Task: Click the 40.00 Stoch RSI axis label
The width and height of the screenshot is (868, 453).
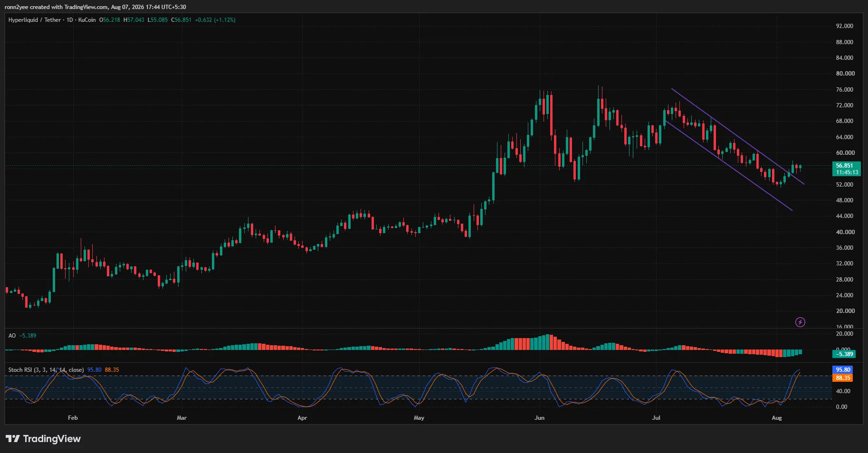Action: (843, 391)
